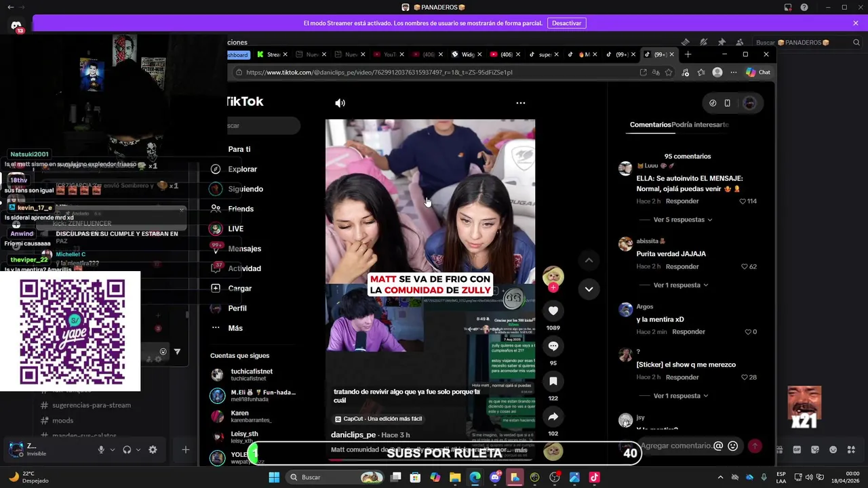Viewport: 868px width, 488px height.
Task: Open TikTok app from the taskbar
Action: pos(594,477)
